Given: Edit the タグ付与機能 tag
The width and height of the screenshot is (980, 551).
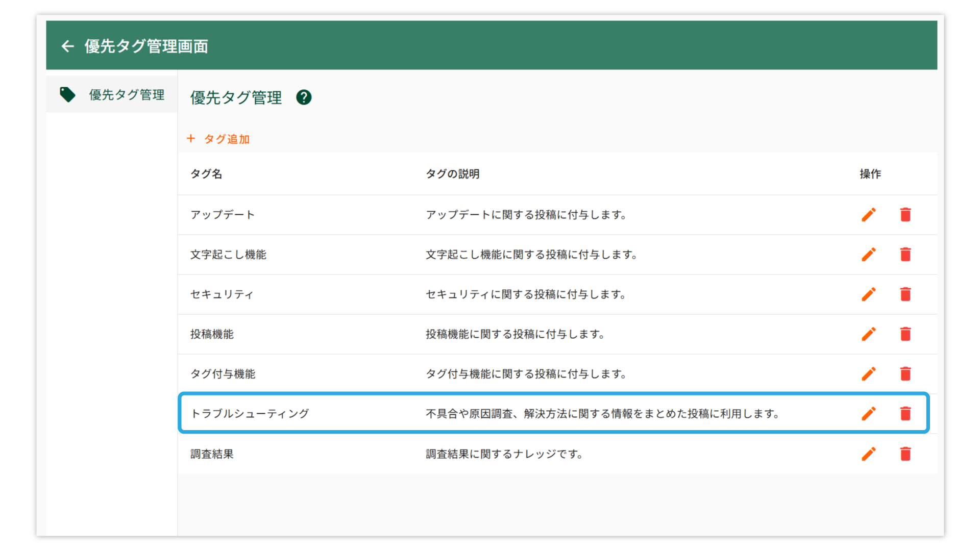Looking at the screenshot, I should pos(869,374).
